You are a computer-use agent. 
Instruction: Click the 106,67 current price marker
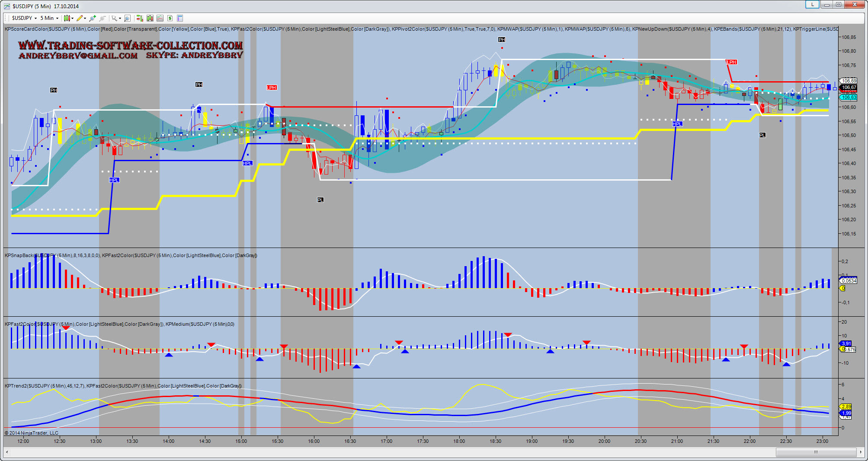849,87
